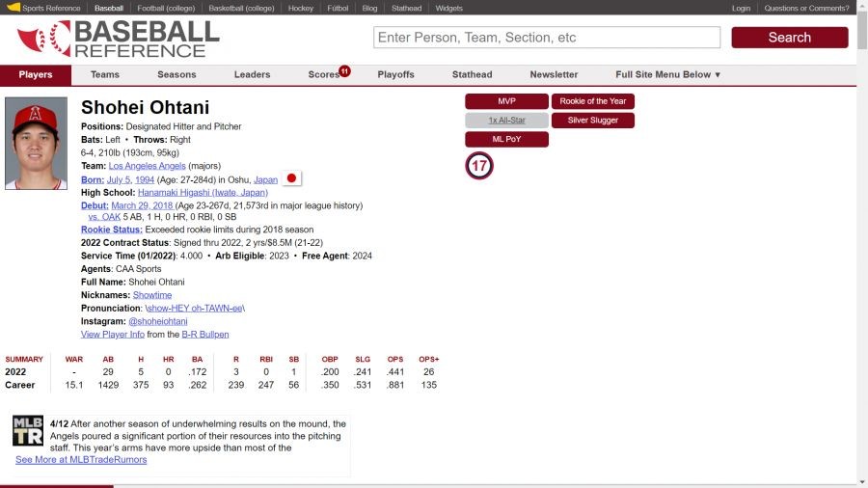This screenshot has height=488, width=868.
Task: Follow the See More at MLBTradeRumors link
Action: [81, 460]
